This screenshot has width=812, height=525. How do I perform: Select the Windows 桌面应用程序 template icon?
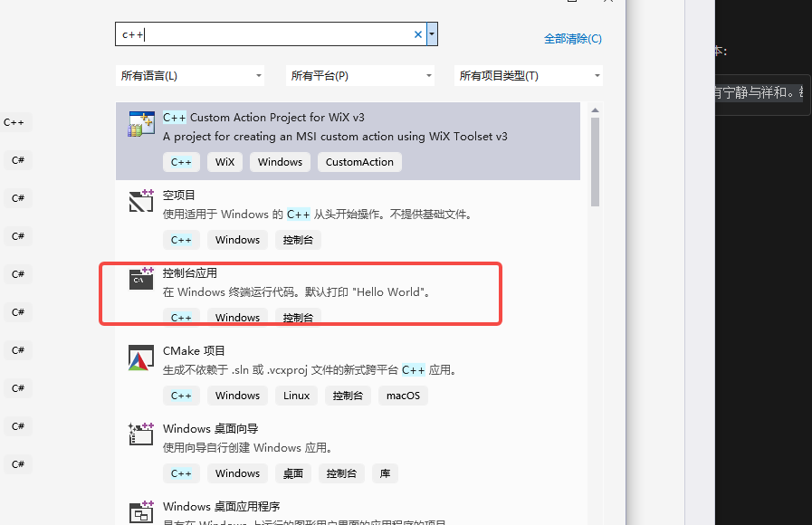coord(141,511)
